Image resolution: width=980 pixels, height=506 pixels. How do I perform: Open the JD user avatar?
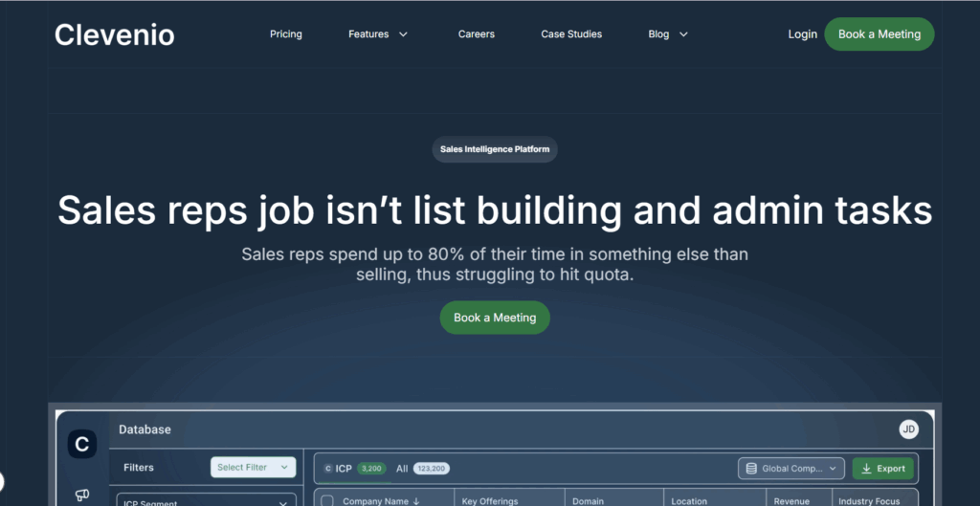pyautogui.click(x=909, y=429)
